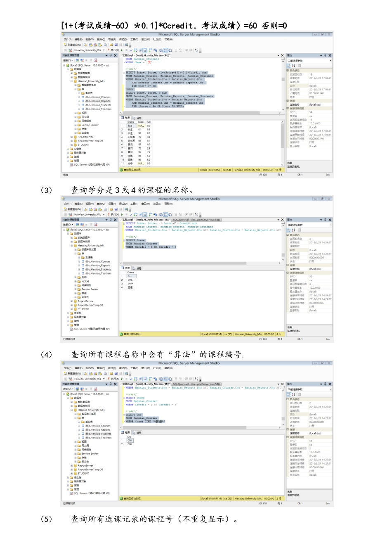The height and width of the screenshot is (555, 392).
Task: Expand dbo.Hanxiao_Courses node in Ccredit-query window tree
Action: (79, 261)
